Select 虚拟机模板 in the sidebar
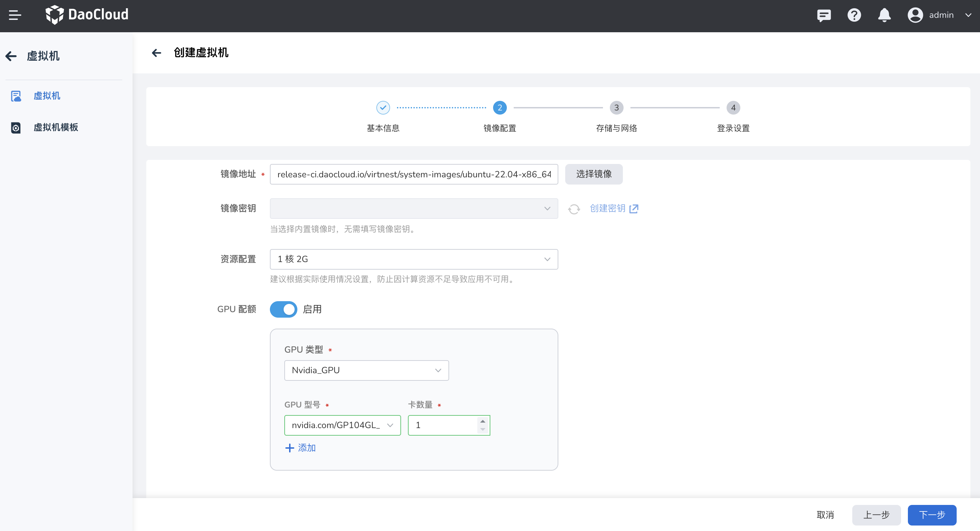Screen dimensions: 980x531 pos(56,127)
